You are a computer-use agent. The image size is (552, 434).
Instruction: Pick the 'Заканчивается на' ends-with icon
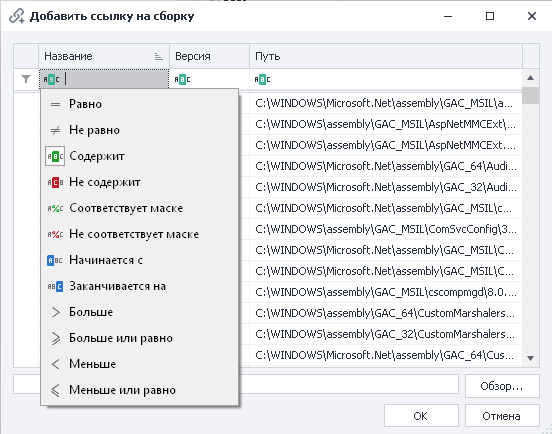pos(55,287)
